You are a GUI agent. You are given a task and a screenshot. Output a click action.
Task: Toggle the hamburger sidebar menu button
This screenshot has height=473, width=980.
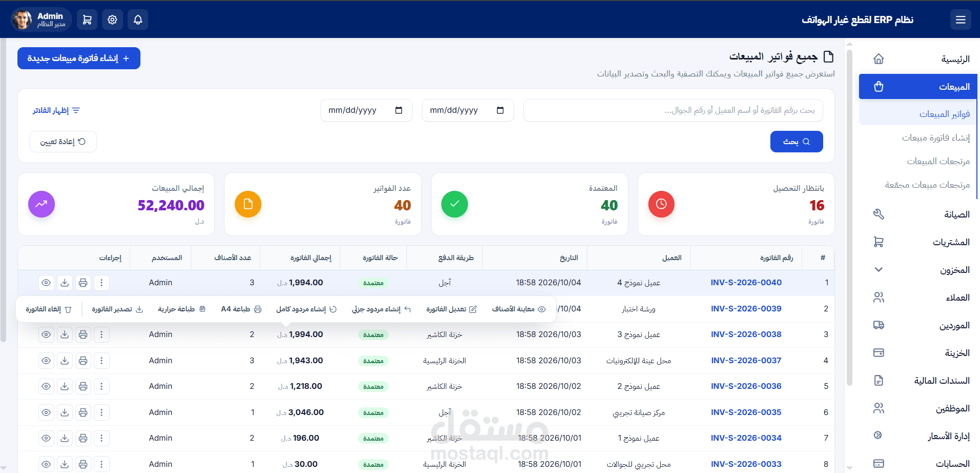click(961, 19)
